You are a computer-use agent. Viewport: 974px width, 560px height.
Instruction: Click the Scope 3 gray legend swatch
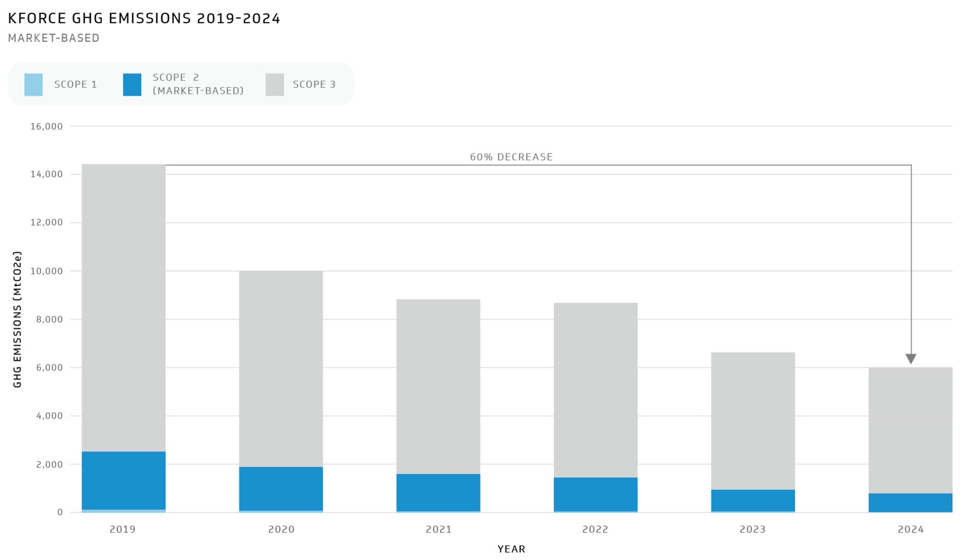(x=275, y=85)
